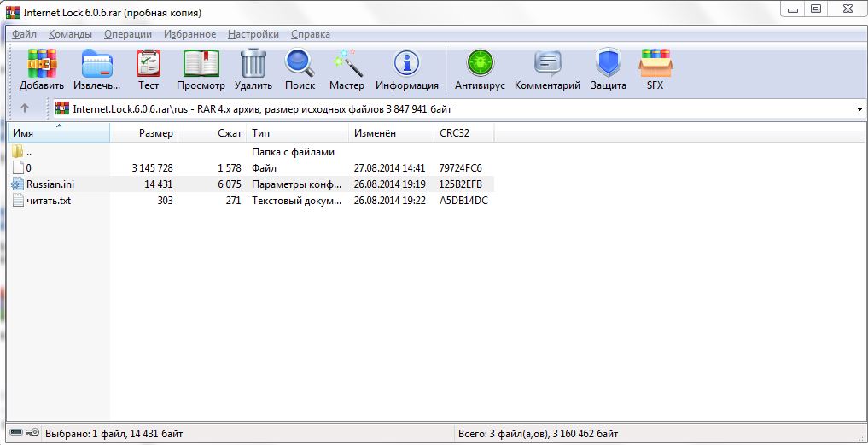Open the Файл menu

24,34
